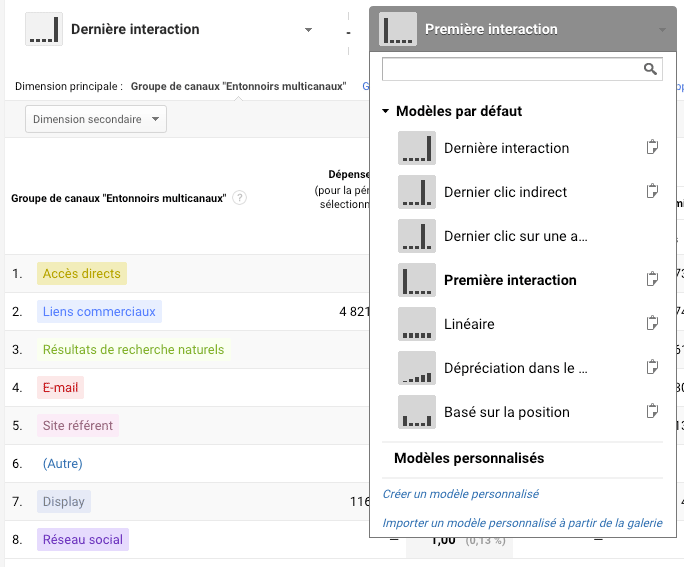This screenshot has width=684, height=567.
Task: Copy the Première interaction model
Action: (x=652, y=280)
